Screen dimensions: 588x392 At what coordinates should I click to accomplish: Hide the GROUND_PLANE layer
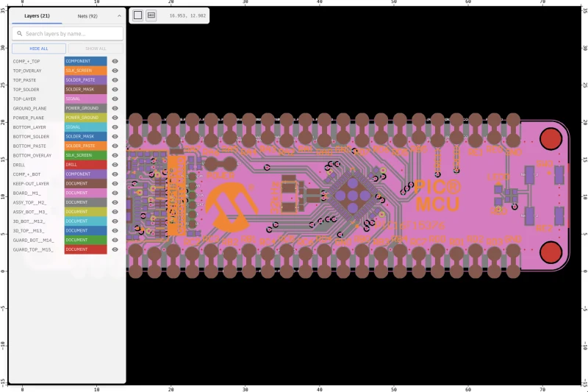click(115, 108)
